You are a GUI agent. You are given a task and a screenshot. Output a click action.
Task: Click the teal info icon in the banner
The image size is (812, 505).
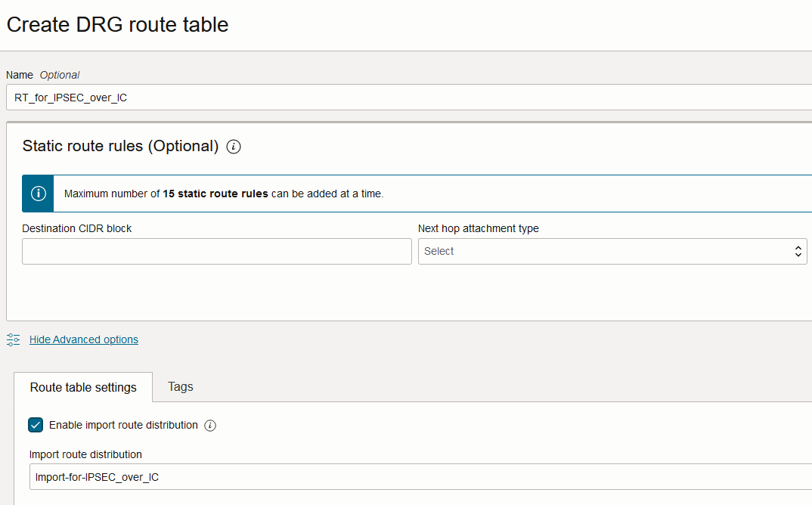tap(38, 194)
